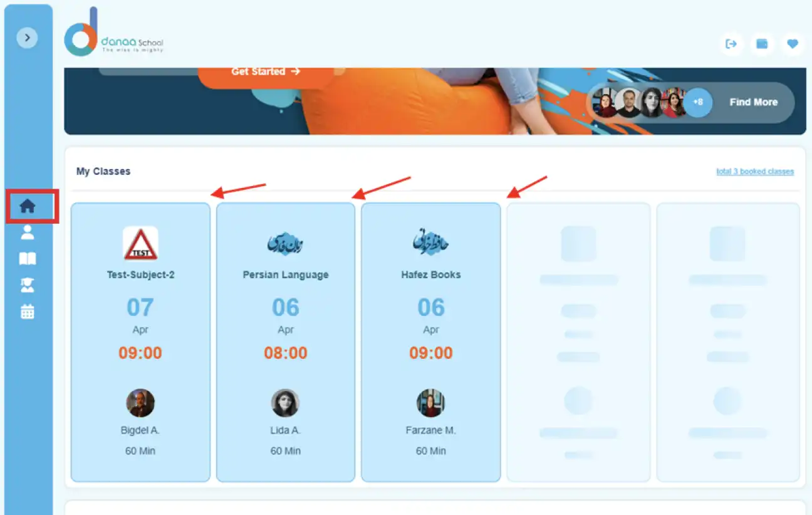
Task: Open the calendar icon in the sidebar
Action: (x=28, y=312)
